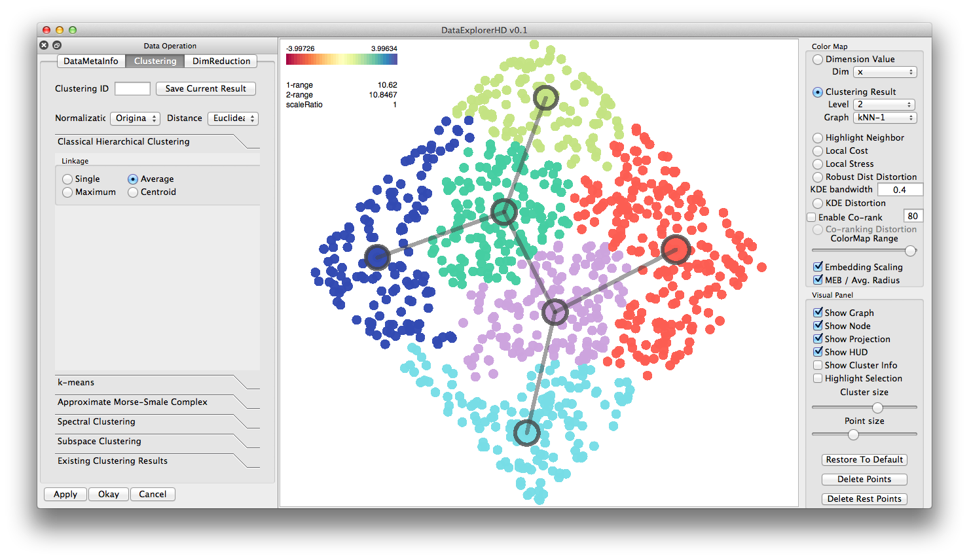Expand the Approximate Morse-Smale Complex section
This screenshot has width=969, height=560.
157,402
